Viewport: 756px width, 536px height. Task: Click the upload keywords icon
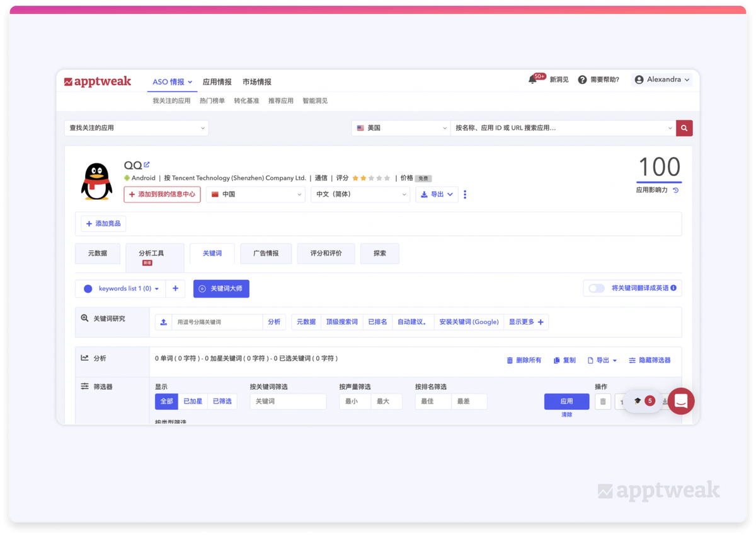(x=164, y=322)
